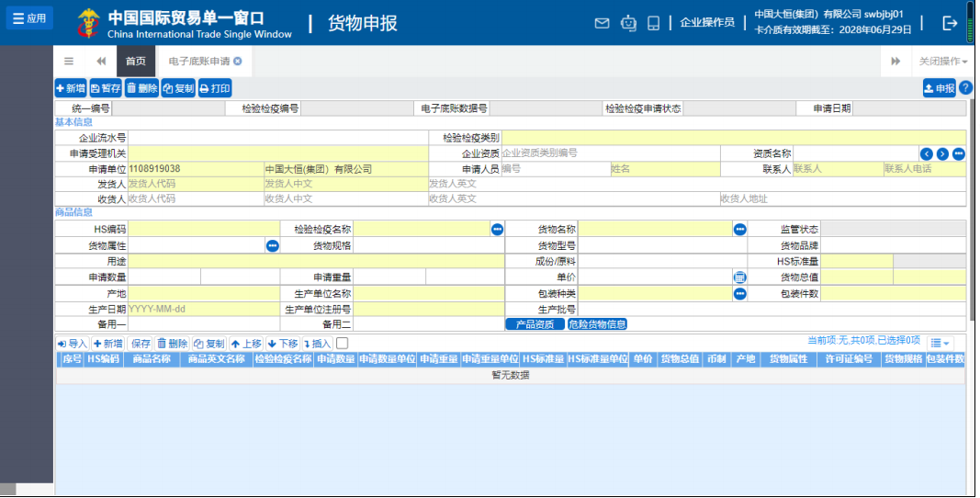Switch to the 首页 tab

136,62
